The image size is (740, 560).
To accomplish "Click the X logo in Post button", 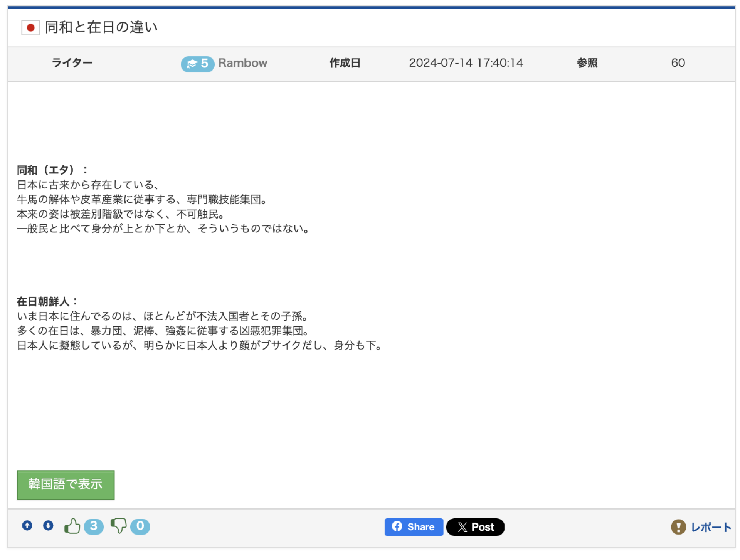I will [462, 527].
